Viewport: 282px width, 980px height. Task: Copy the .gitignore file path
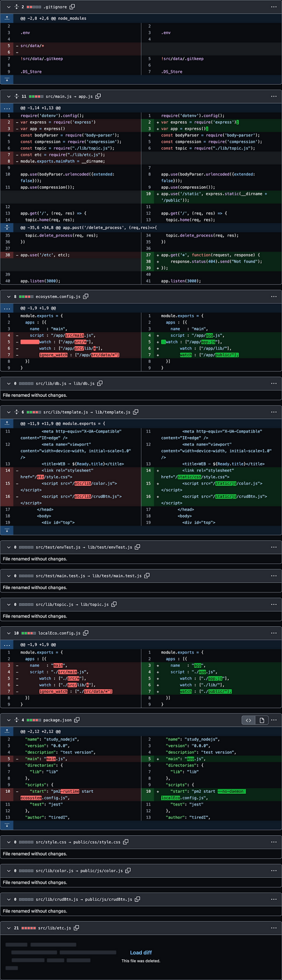pos(72,7)
